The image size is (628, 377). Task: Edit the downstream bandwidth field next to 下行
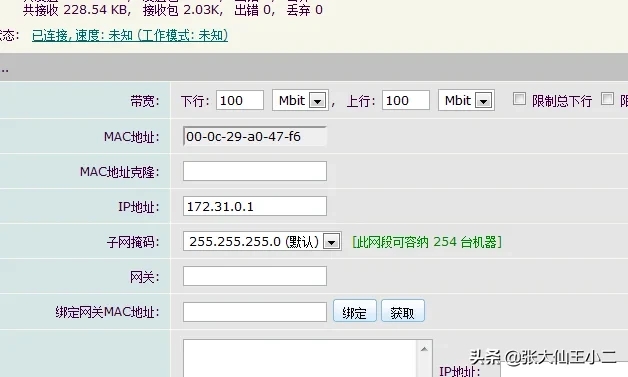pos(240,100)
